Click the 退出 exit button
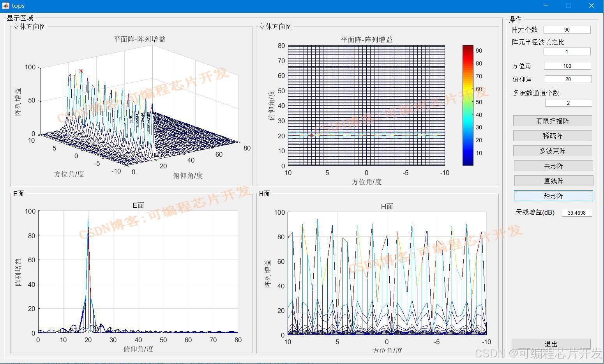Screen dimensions: 604x364 pos(551,344)
